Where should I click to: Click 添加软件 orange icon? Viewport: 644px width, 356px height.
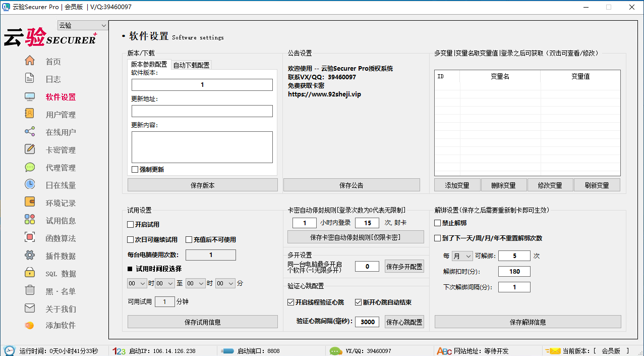(30, 325)
